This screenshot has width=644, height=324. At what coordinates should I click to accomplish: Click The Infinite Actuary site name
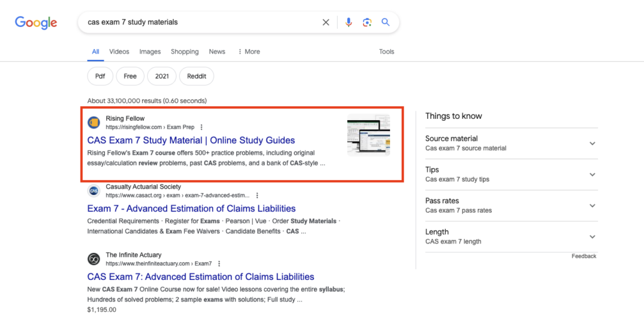[x=133, y=255]
